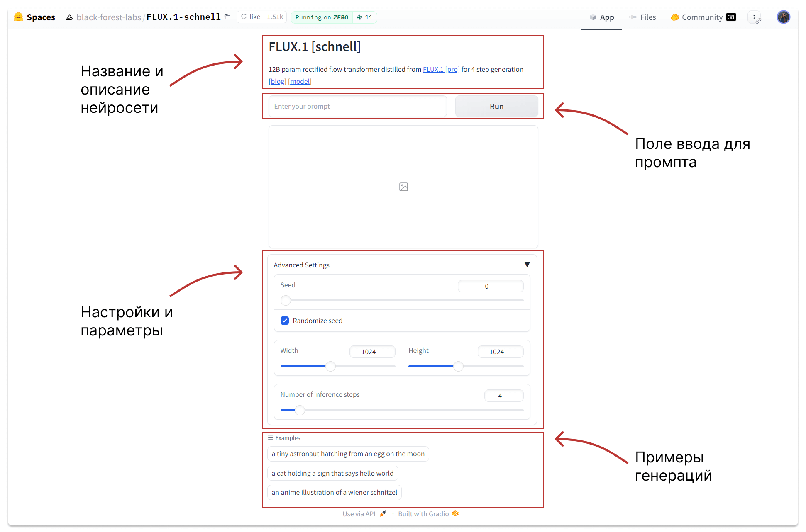This screenshot has width=806, height=532.
Task: Click the rocket icon next to Use via API
Action: point(383,514)
